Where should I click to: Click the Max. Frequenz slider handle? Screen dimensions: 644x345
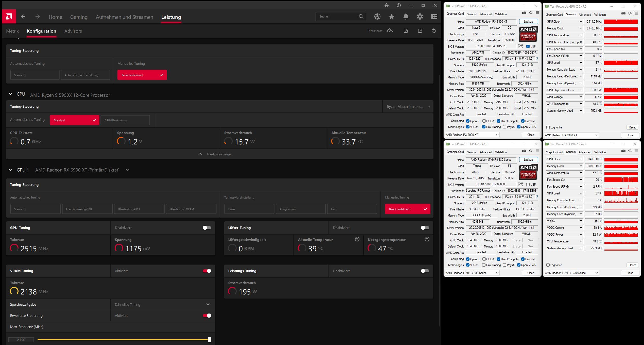[x=209, y=339]
